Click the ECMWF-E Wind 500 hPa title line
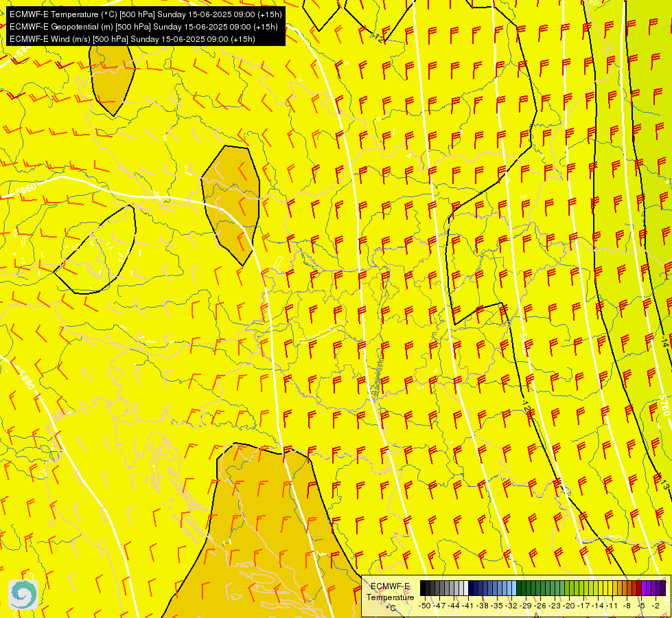 coord(132,39)
